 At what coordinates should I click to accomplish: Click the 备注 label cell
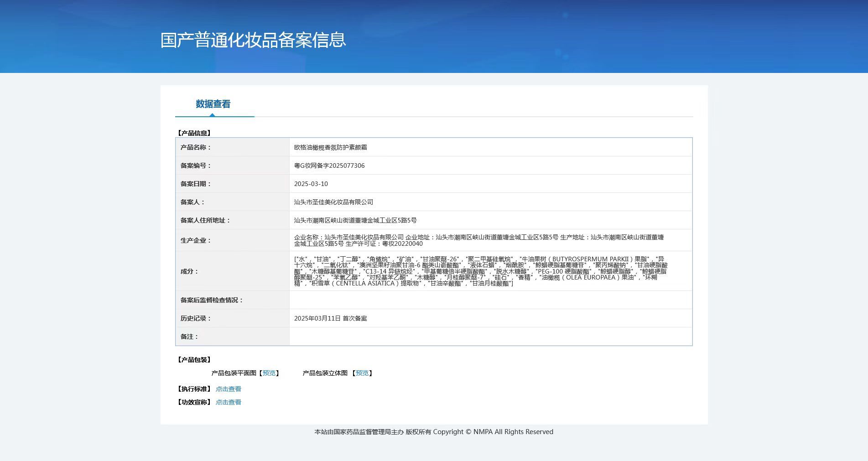(x=233, y=337)
